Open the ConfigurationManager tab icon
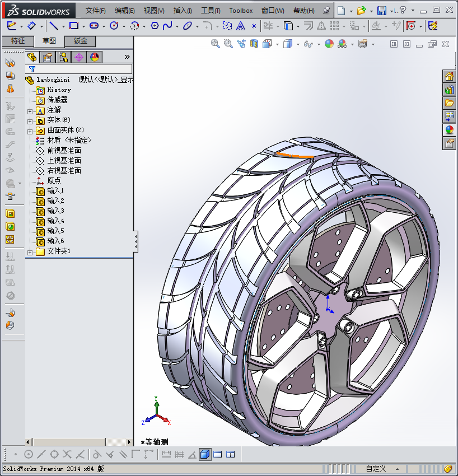Image resolution: width=458 pixels, height=476 pixels. click(x=63, y=57)
